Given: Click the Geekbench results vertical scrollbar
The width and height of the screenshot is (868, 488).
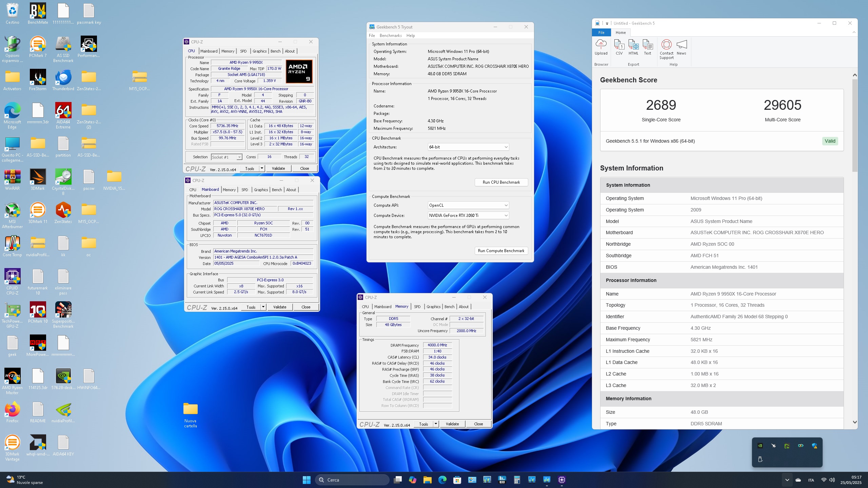Looking at the screenshot, I should coord(854,125).
